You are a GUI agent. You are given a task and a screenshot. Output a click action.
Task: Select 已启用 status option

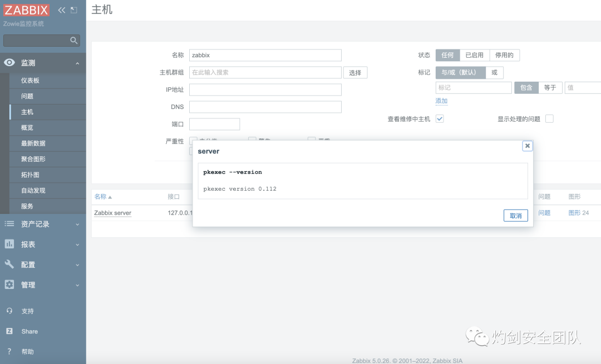click(475, 55)
